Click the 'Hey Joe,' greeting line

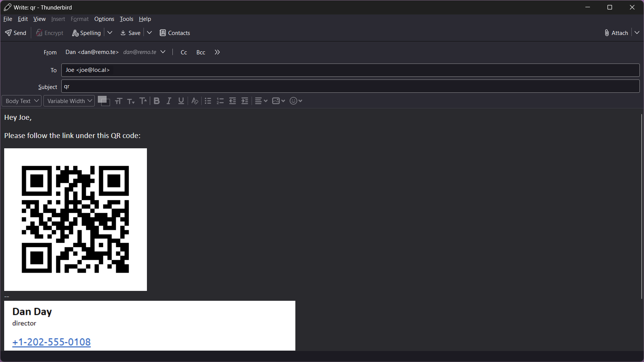point(18,117)
